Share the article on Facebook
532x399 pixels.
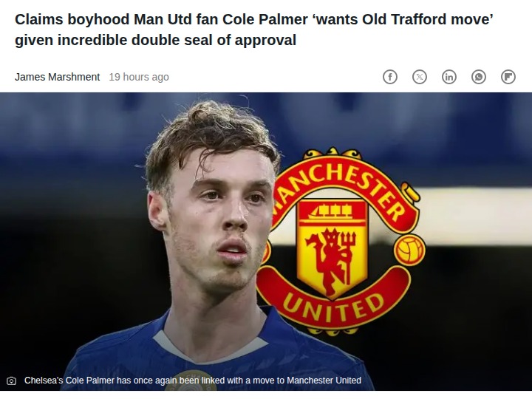point(390,77)
